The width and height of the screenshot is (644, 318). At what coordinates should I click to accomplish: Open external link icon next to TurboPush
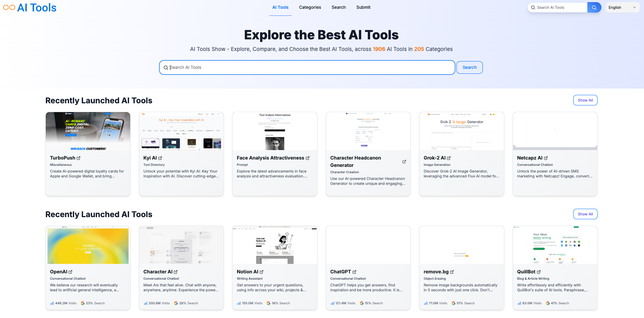[78, 158]
